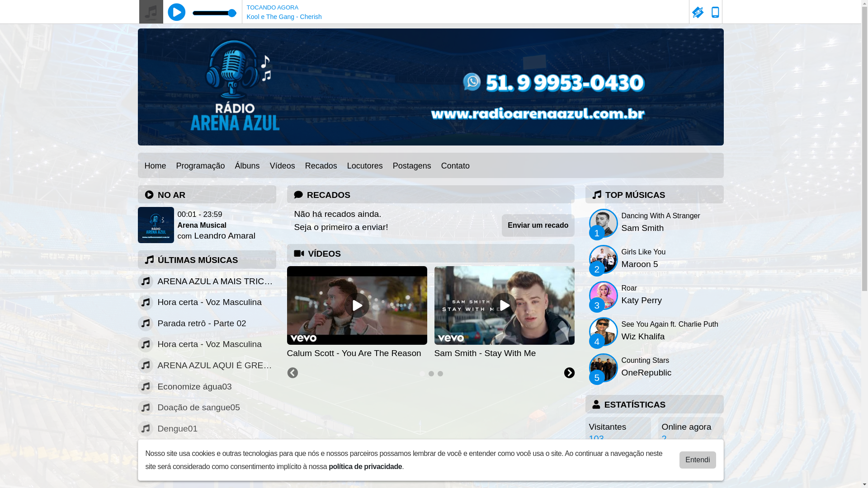Click the Online agora statistics box
The image size is (868, 488).
(691, 428)
